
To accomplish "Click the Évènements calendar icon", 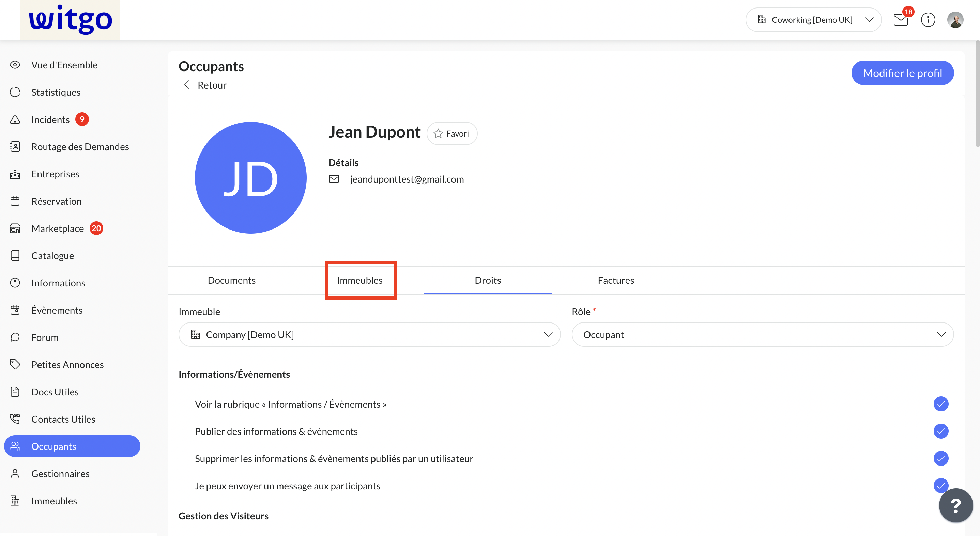I will 15,310.
